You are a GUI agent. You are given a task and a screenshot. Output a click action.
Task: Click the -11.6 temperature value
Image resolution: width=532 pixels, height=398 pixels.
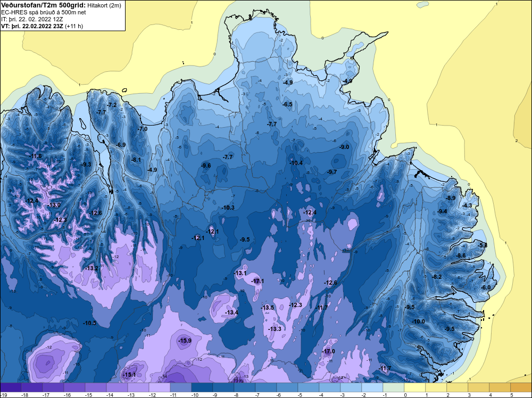[36, 156]
